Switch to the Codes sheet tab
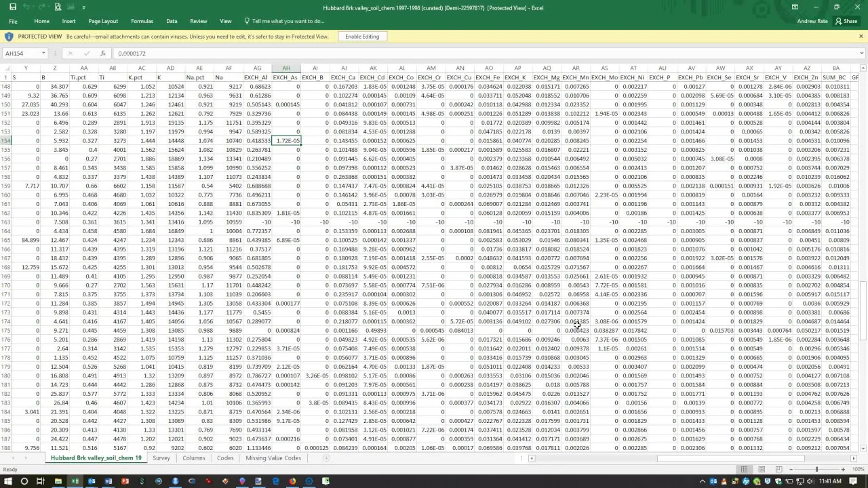868x488 pixels. pos(225,458)
